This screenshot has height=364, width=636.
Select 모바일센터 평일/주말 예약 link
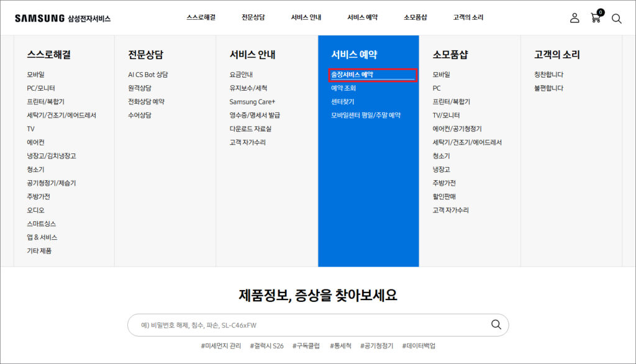click(x=366, y=116)
